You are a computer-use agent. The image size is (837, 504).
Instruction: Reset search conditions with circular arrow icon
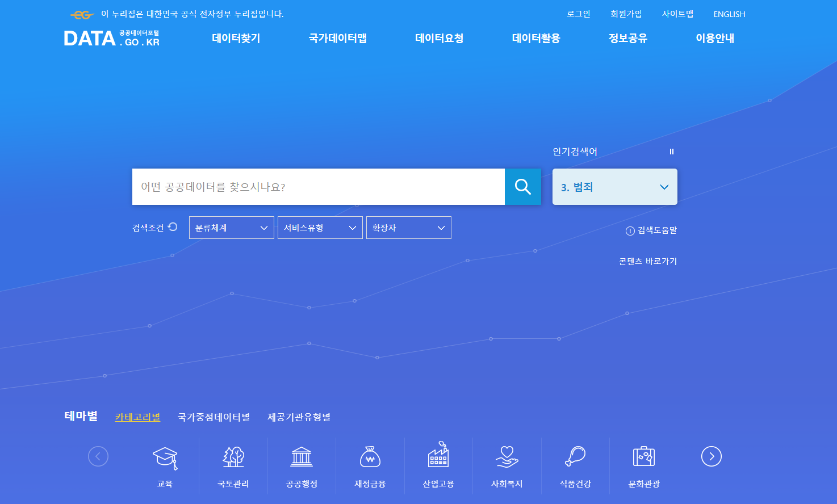point(173,227)
